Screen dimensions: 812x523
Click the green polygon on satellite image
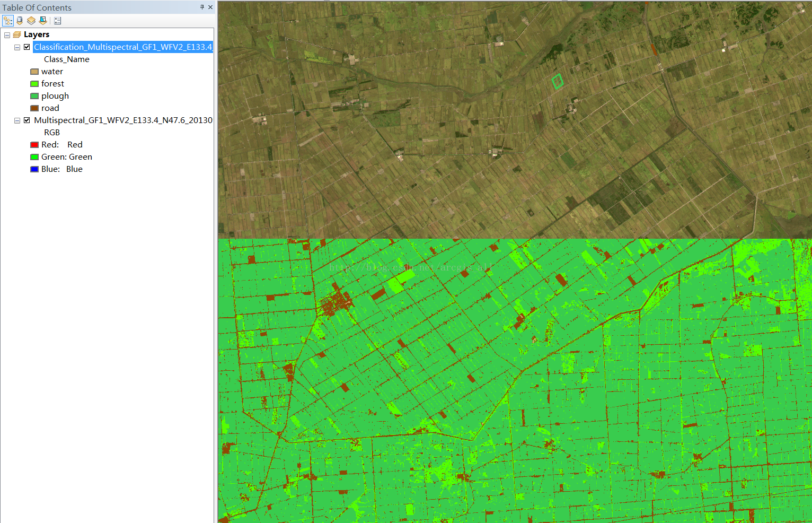[557, 82]
